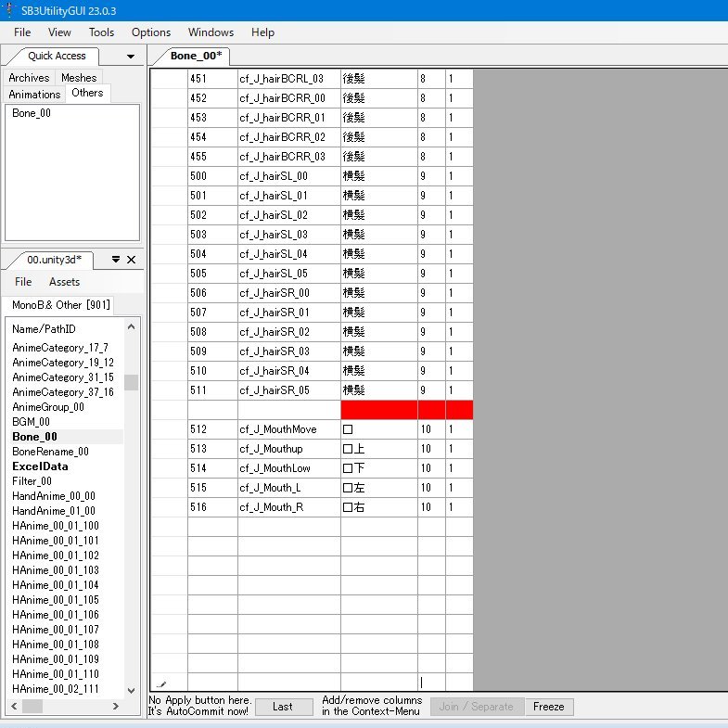728x728 pixels.
Task: Select BoneRename_00 in the asset list
Action: 50,452
